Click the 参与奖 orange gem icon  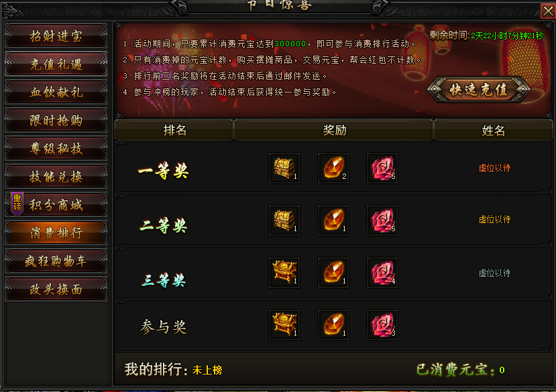[x=333, y=325]
